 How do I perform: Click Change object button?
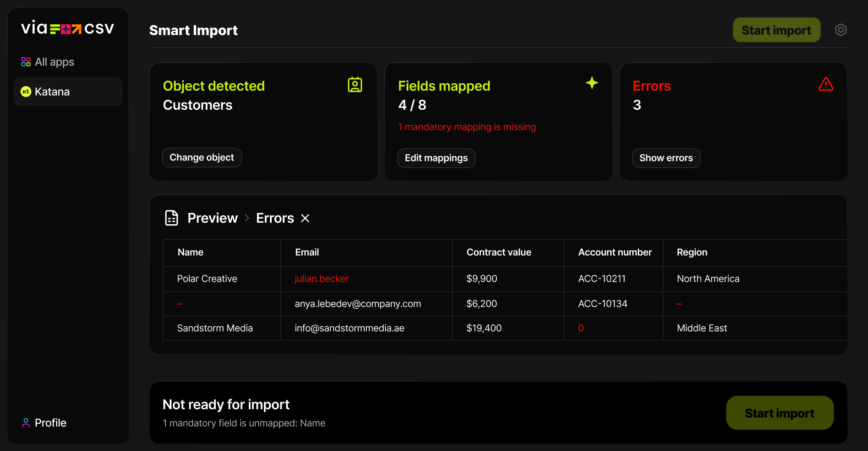[x=202, y=157]
